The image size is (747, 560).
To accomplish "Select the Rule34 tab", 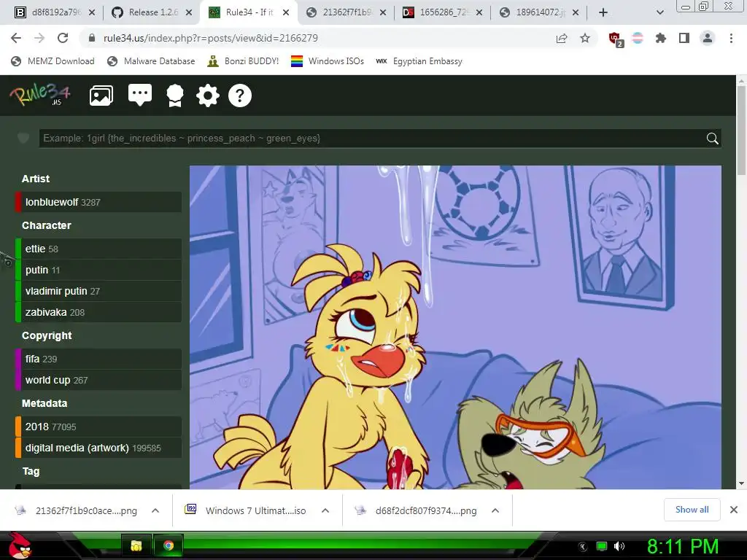I will (x=242, y=12).
